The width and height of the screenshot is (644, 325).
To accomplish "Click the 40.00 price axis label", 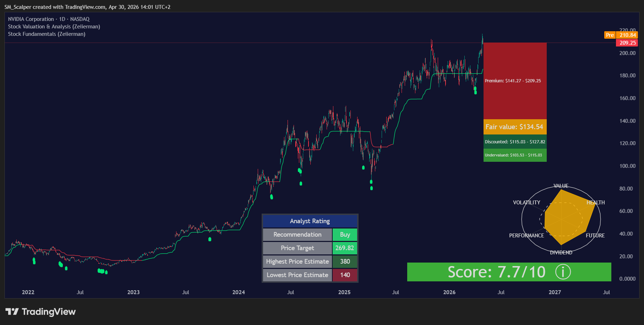I will [626, 234].
